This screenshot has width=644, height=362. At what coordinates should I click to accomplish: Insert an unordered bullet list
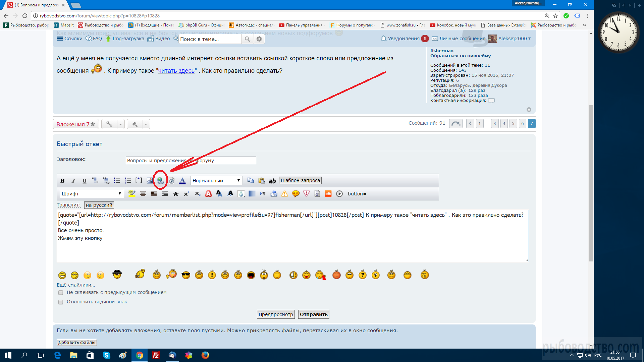click(117, 181)
